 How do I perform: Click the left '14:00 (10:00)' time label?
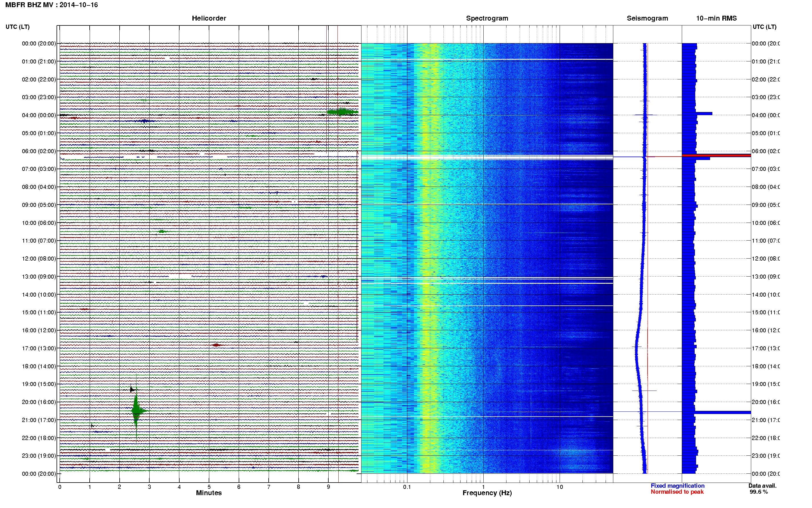39,295
